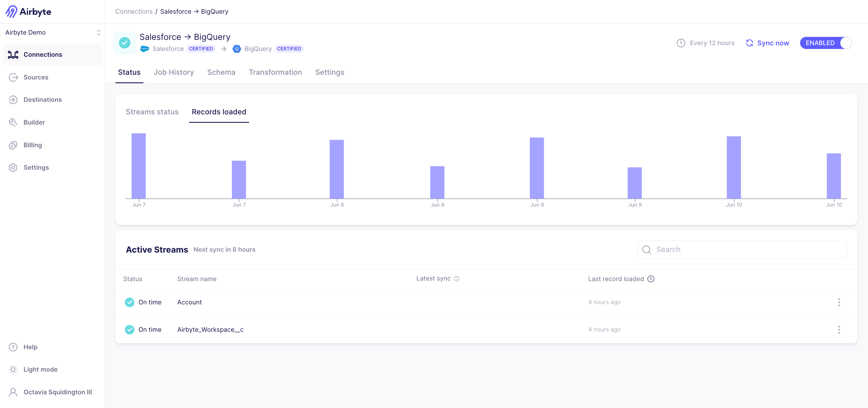This screenshot has width=868, height=408.
Task: Switch to the Streams status tab
Action: point(152,112)
